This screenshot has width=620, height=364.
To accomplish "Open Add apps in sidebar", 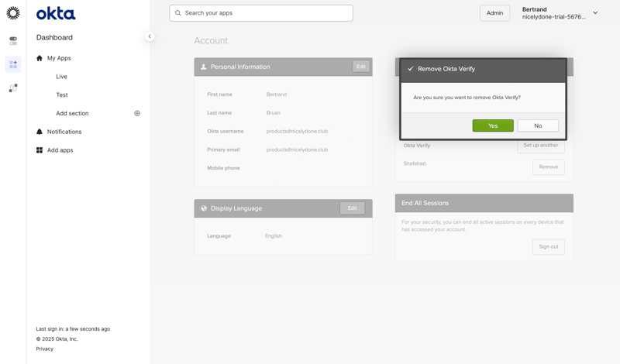I will click(60, 150).
